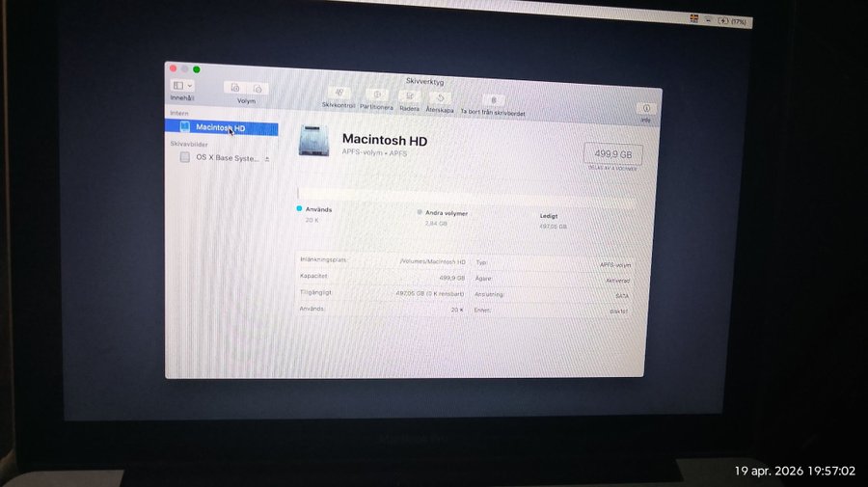Screen dimensions: 868x487
Task: Click the Skivkontroll (First Aid) toolbar icon
Action: [339, 93]
